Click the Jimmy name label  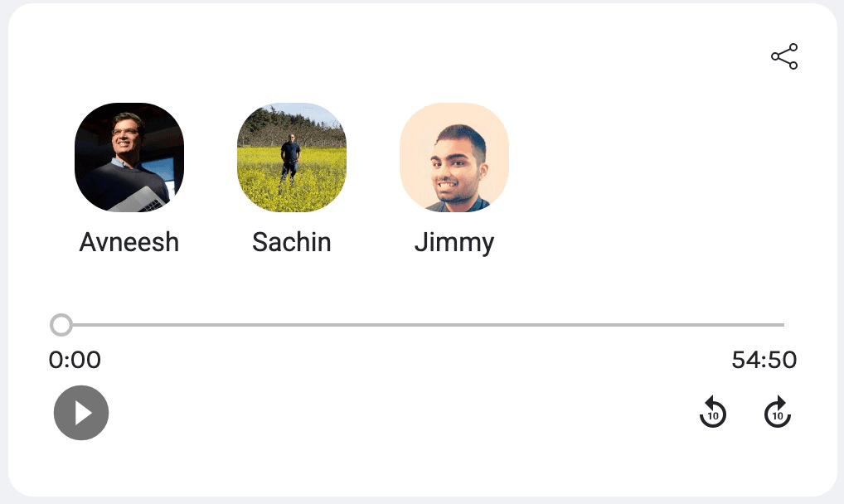[454, 242]
